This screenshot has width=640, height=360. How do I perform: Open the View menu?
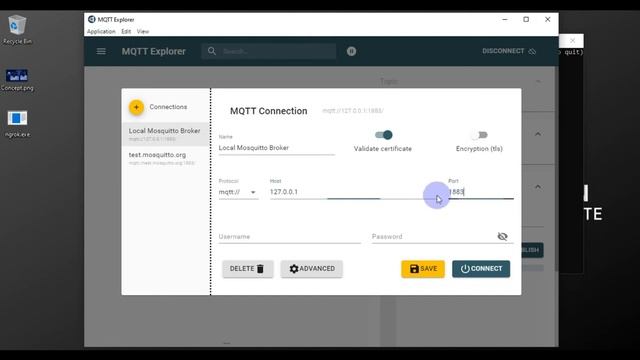point(143,31)
